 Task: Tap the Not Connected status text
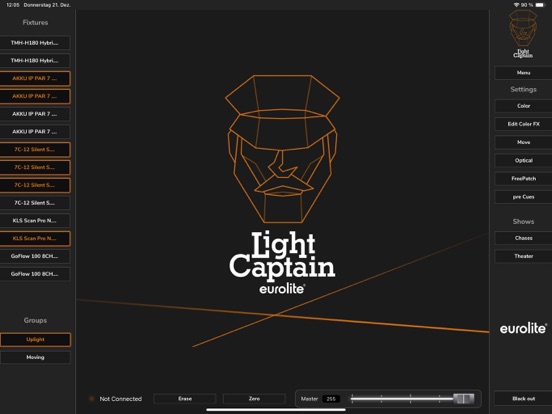121,399
